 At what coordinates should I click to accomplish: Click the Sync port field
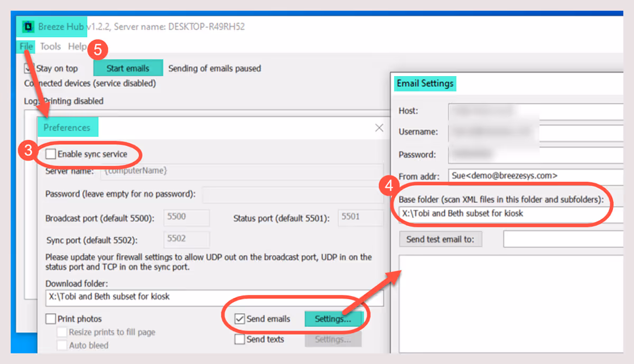pos(187,239)
